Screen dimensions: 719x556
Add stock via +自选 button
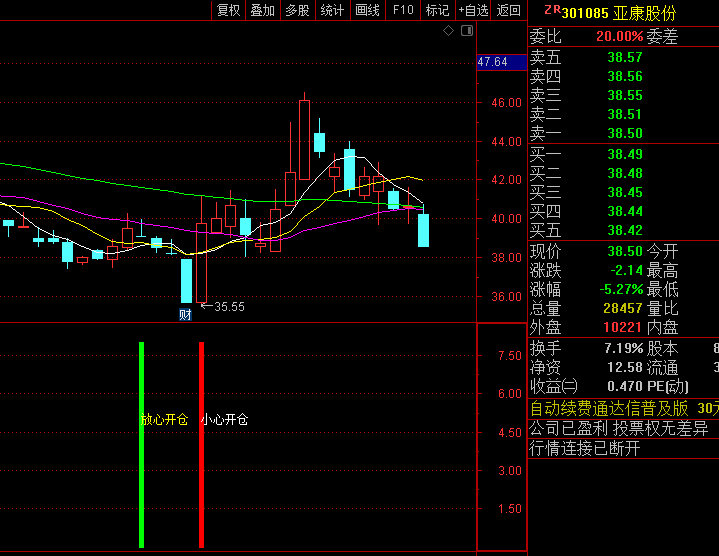(473, 10)
